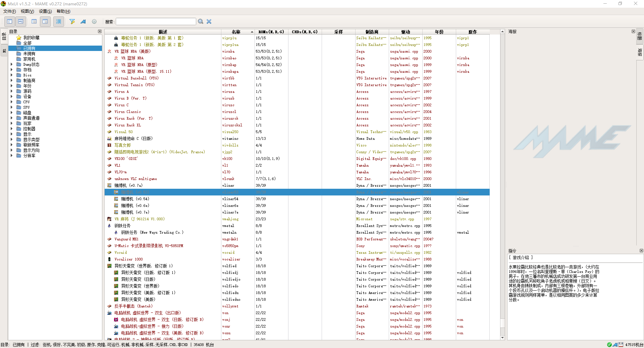Click the 写真女郎 row icon
Screen dimensions: 644x348
(109, 145)
